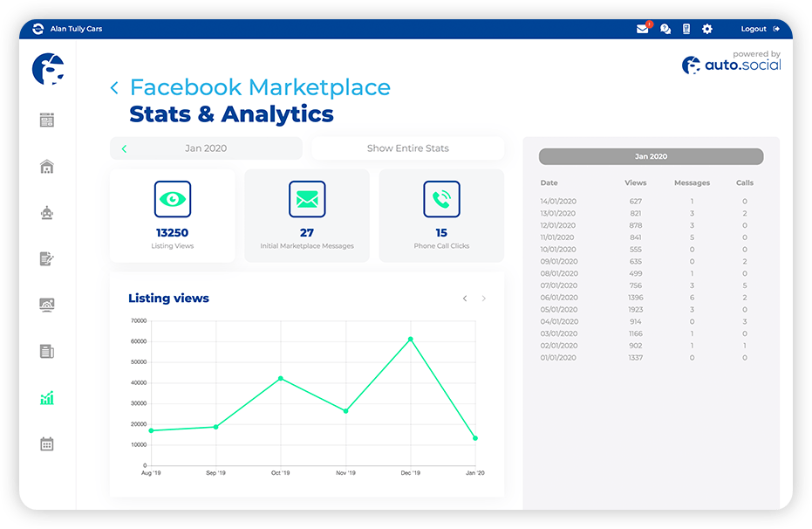Select the 04/01/2020 row date
Image resolution: width=812 pixels, height=529 pixels.
click(559, 322)
